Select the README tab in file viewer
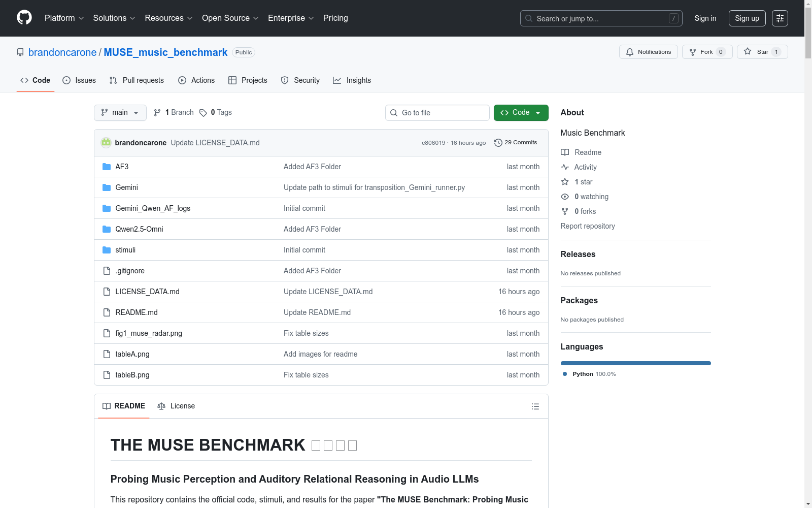Viewport: 812px width, 508px height. point(124,406)
